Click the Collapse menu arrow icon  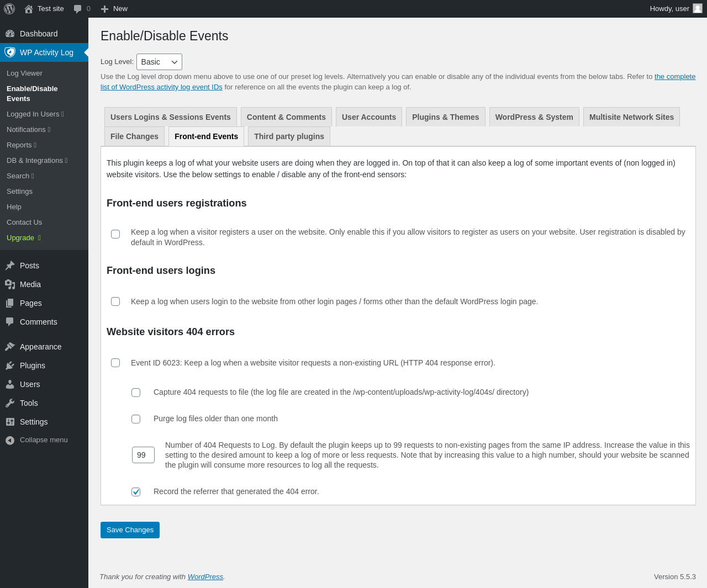[x=10, y=440]
